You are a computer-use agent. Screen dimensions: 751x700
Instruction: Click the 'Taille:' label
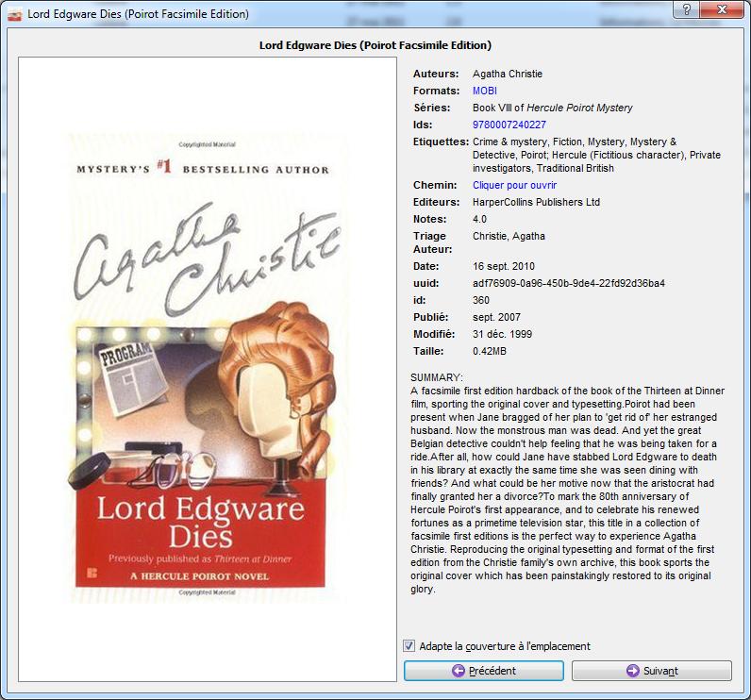point(428,351)
